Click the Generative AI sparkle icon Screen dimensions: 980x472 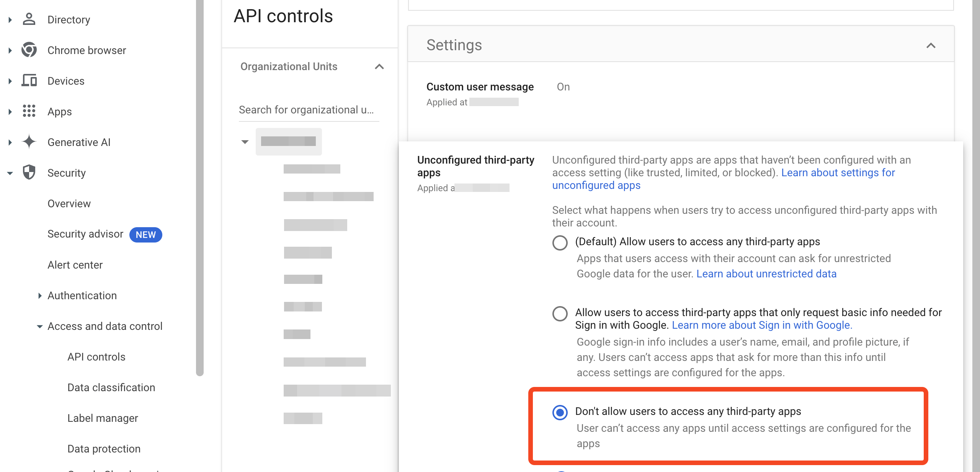(29, 142)
